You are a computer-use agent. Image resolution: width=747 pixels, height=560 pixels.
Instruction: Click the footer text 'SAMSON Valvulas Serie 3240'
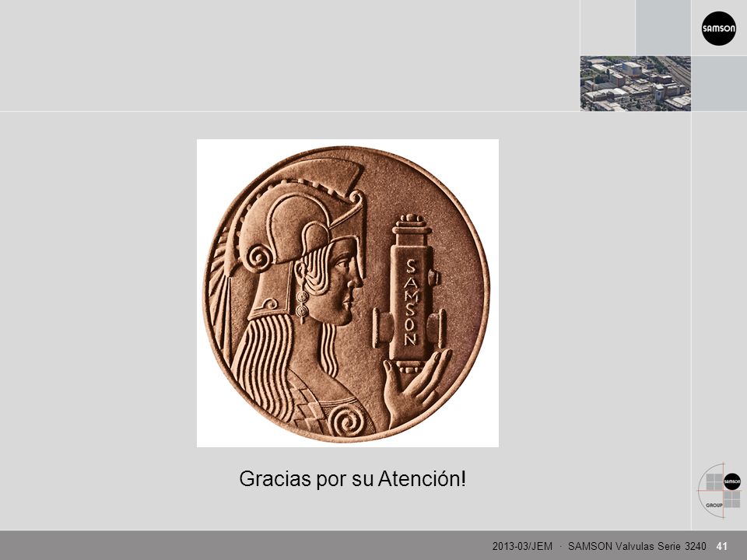637,546
